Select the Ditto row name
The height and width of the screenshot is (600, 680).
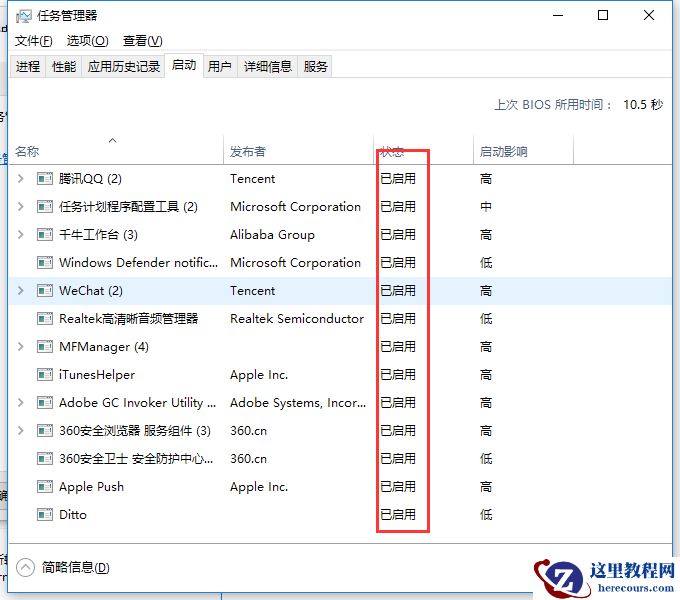(x=72, y=515)
